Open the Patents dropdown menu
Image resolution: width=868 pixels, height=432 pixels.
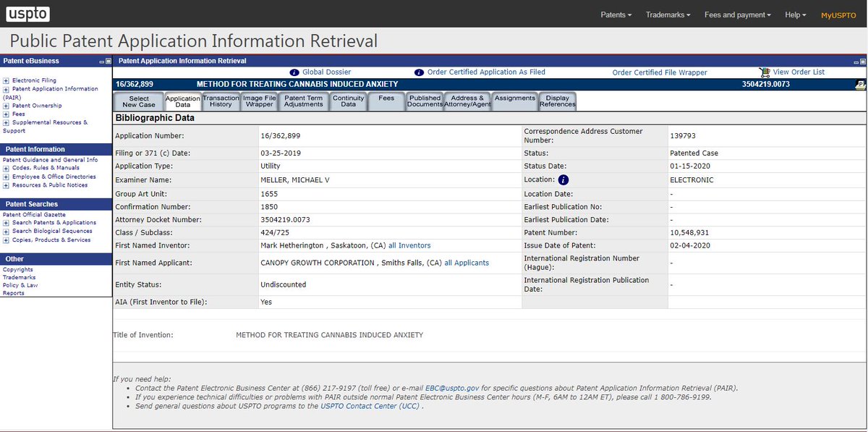click(616, 14)
